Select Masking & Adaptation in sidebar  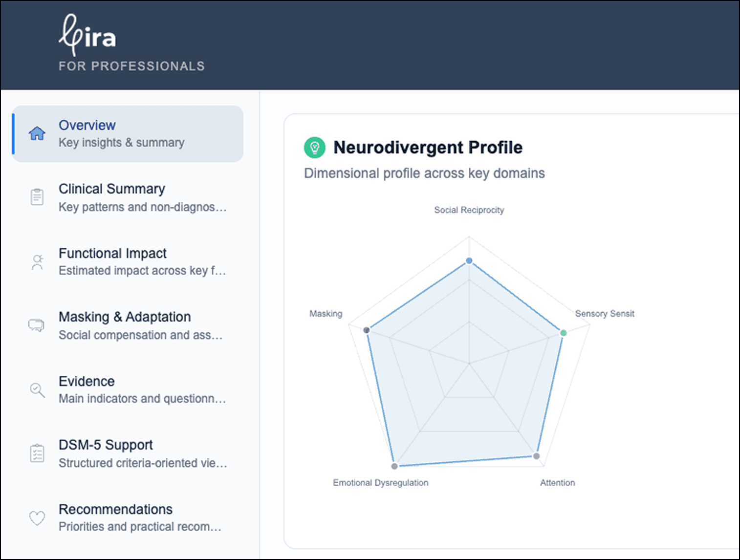[125, 317]
